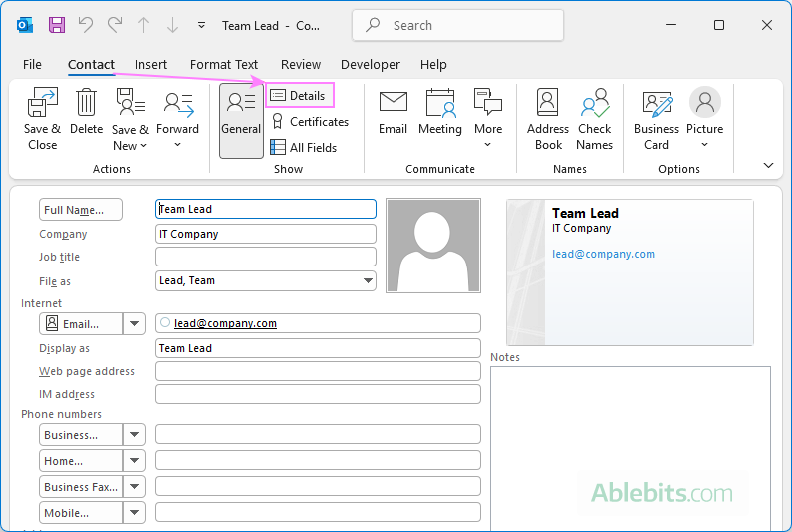Forward the contact
Screen dimensions: 792x532
click(178, 112)
